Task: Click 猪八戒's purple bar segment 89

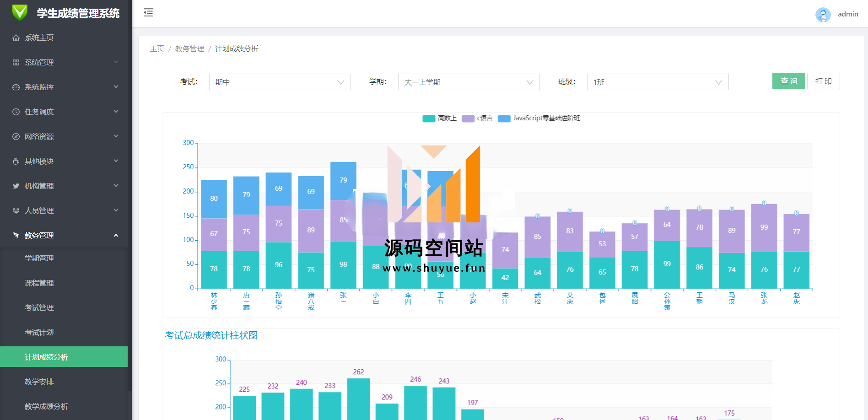Action: point(311,231)
